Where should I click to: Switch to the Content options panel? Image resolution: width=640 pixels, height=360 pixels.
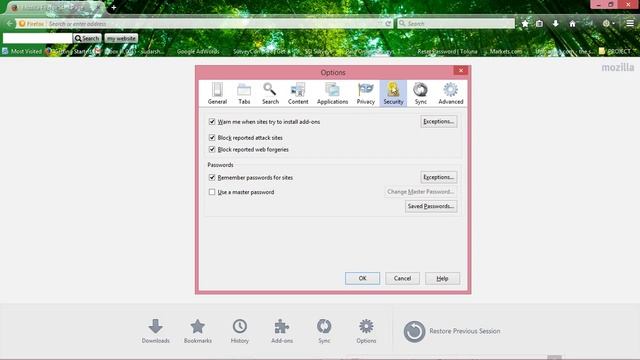298,93
